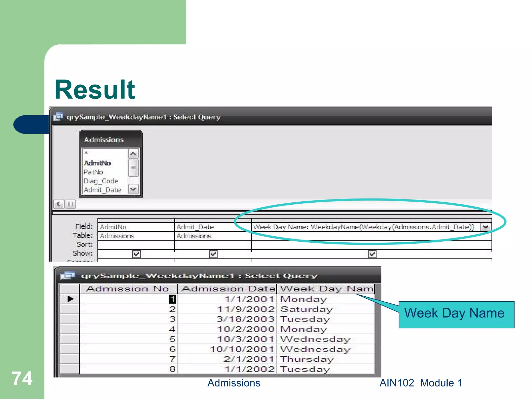Click row selector for admission 5
The width and height of the screenshot is (532, 399).
(x=70, y=339)
